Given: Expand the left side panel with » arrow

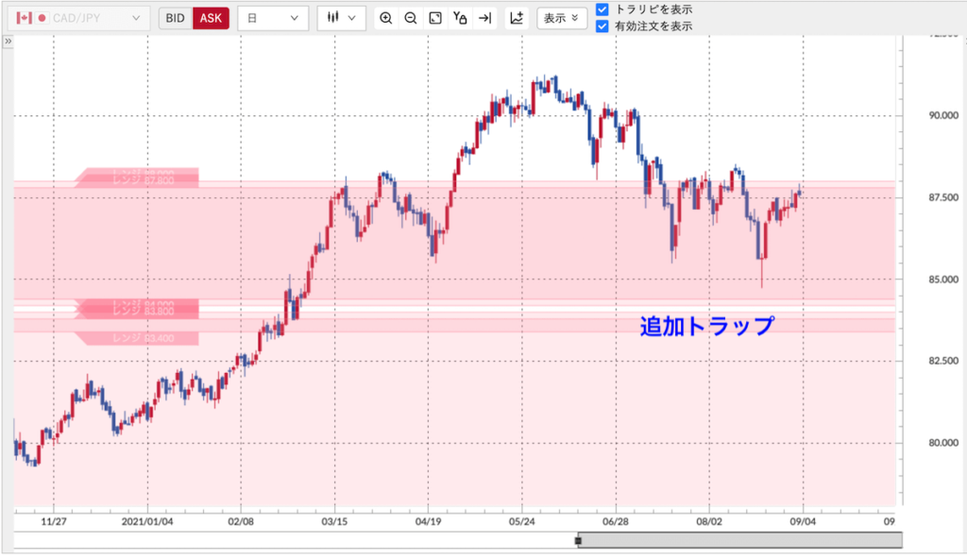Looking at the screenshot, I should pos(8,42).
